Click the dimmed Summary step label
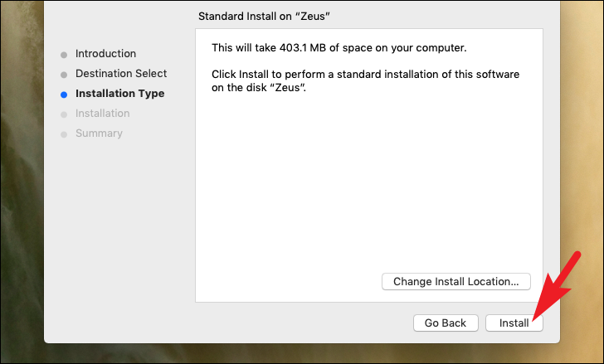604x364 pixels. click(x=99, y=133)
